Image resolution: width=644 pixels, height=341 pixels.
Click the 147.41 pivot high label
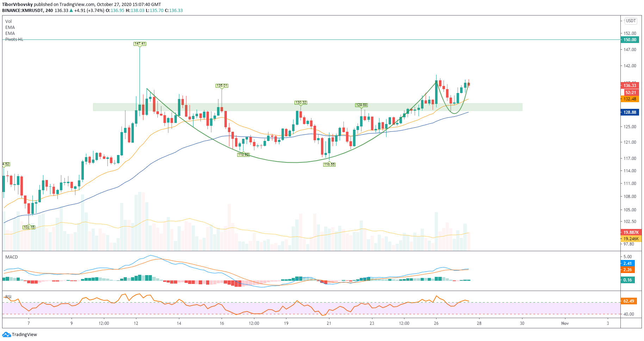pos(140,44)
